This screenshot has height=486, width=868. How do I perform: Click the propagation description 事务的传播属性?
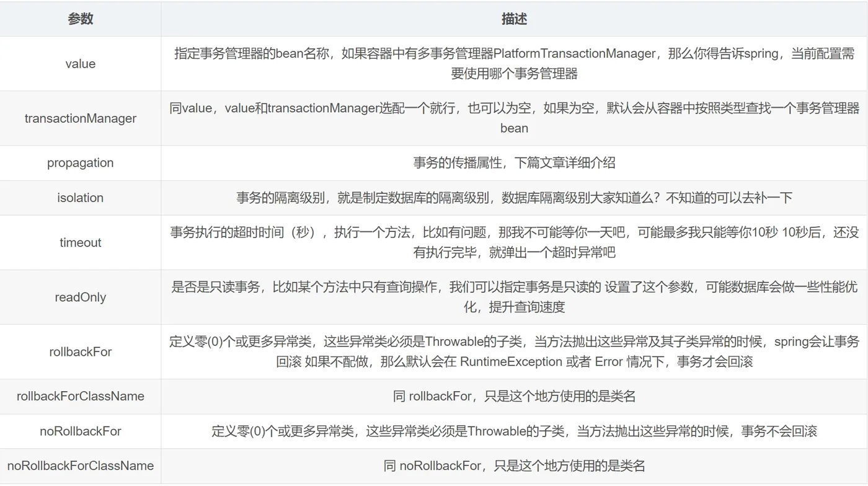tap(514, 163)
